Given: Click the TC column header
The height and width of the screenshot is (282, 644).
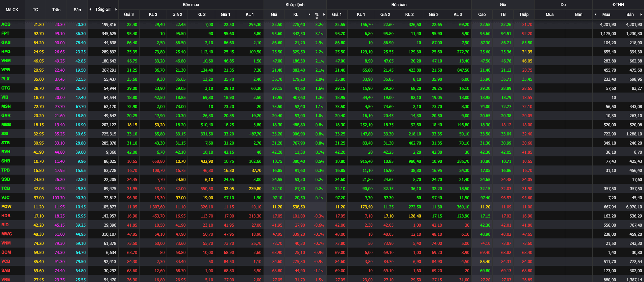Looking at the screenshot, I should pos(35,10).
